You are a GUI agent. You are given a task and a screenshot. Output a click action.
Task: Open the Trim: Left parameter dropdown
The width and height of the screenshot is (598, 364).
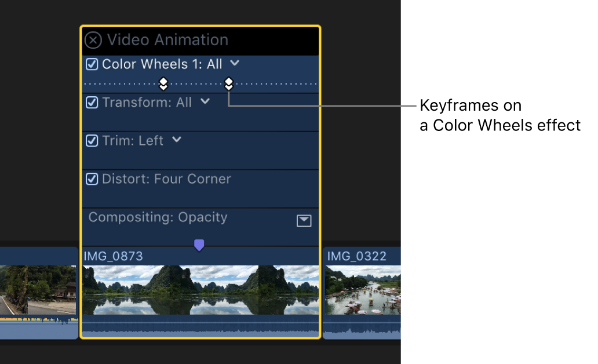(176, 140)
